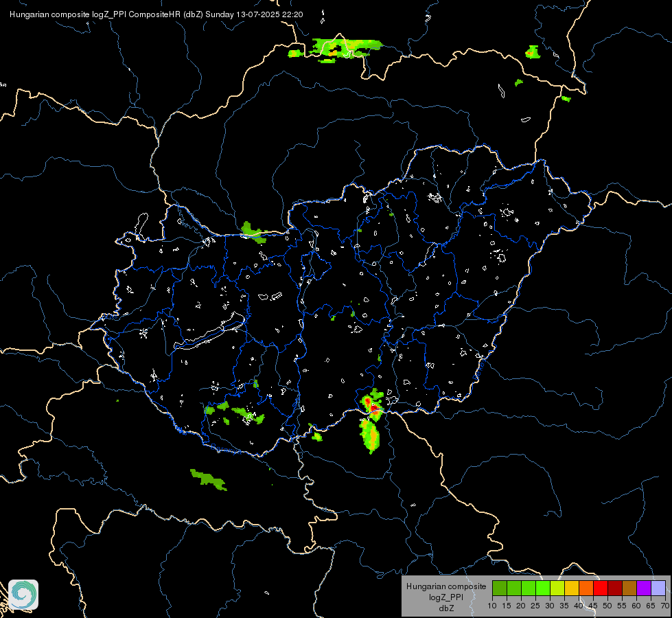
Task: Select the 15–20 dBZ green legend swatch
Action: point(514,588)
